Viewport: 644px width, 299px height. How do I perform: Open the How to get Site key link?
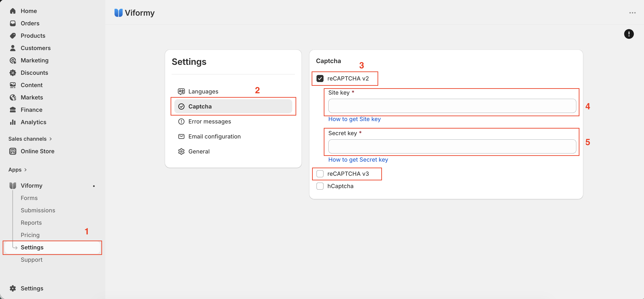click(354, 119)
